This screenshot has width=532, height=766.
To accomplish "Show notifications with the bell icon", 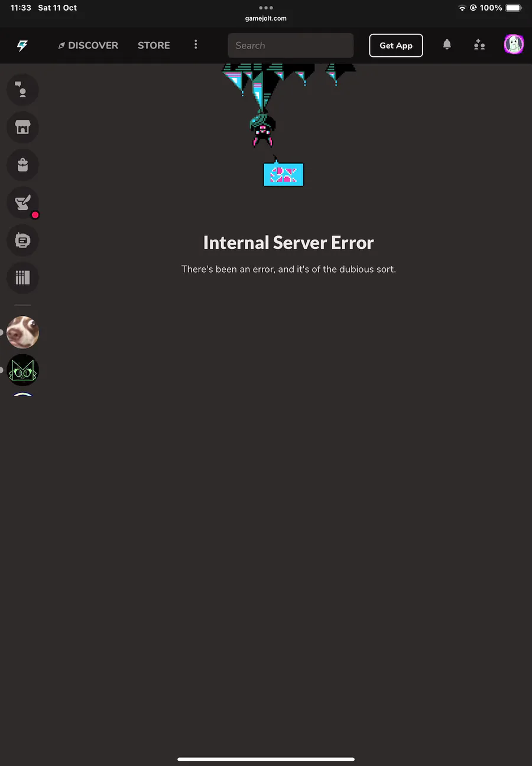I will (447, 45).
